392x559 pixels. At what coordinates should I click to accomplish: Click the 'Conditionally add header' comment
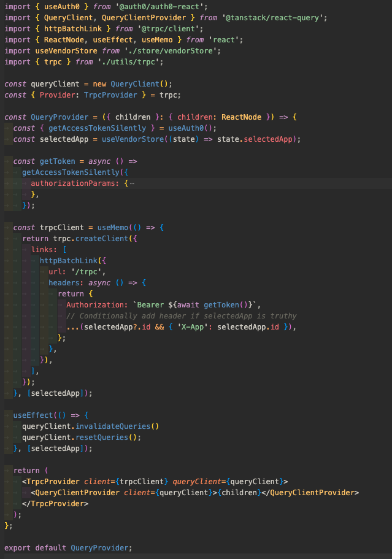coord(182,316)
